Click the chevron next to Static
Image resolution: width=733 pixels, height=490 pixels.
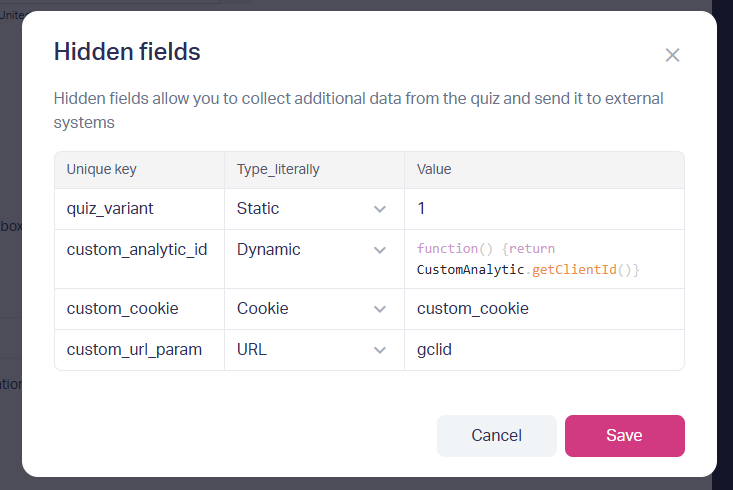pyautogui.click(x=379, y=209)
